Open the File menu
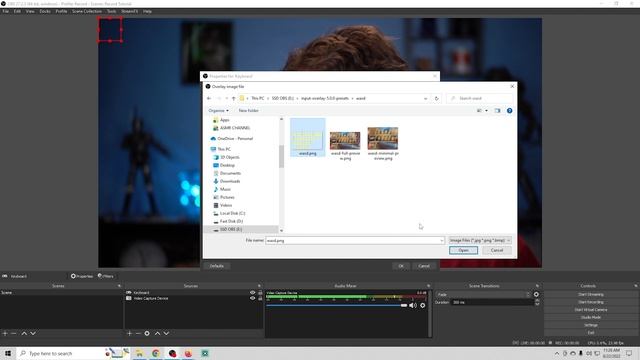The image size is (640, 360). pyautogui.click(x=6, y=11)
